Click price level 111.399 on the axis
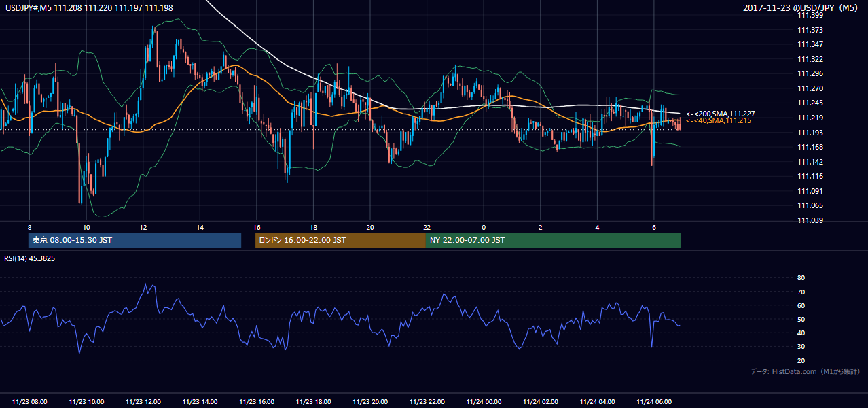The width and height of the screenshot is (868, 408). [810, 16]
